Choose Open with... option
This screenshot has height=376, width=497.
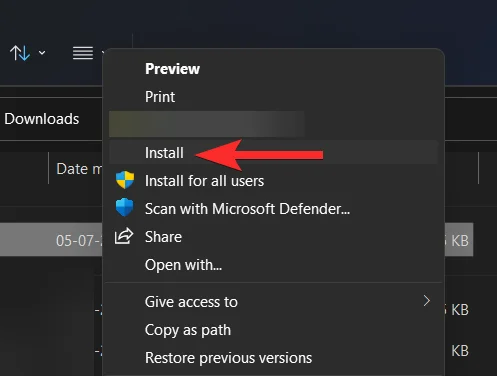(183, 265)
